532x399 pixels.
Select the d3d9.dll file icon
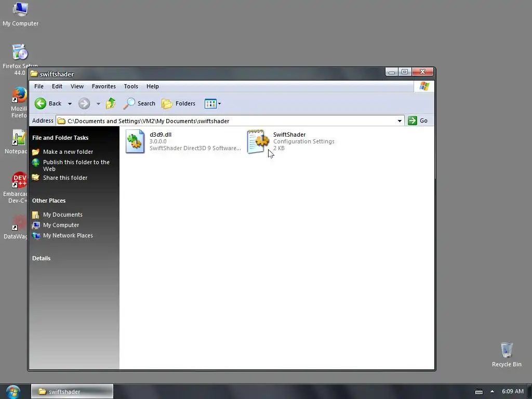tap(135, 141)
